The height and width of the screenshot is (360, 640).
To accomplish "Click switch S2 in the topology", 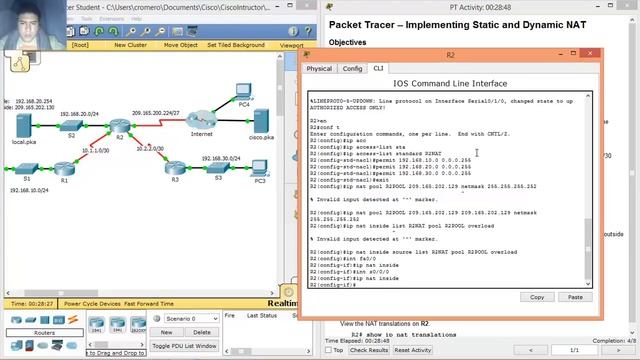I will click(x=71, y=126).
